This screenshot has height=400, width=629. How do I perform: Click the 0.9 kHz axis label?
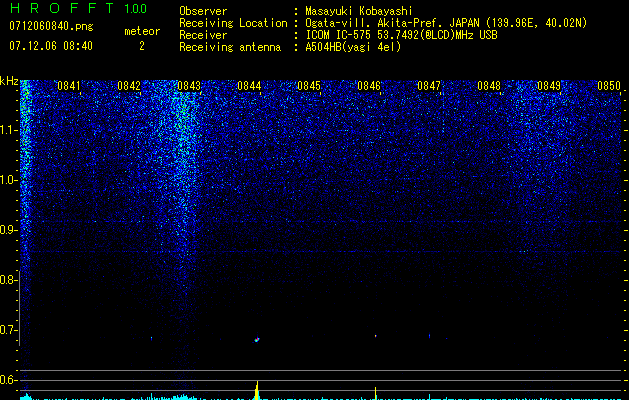coord(9,230)
